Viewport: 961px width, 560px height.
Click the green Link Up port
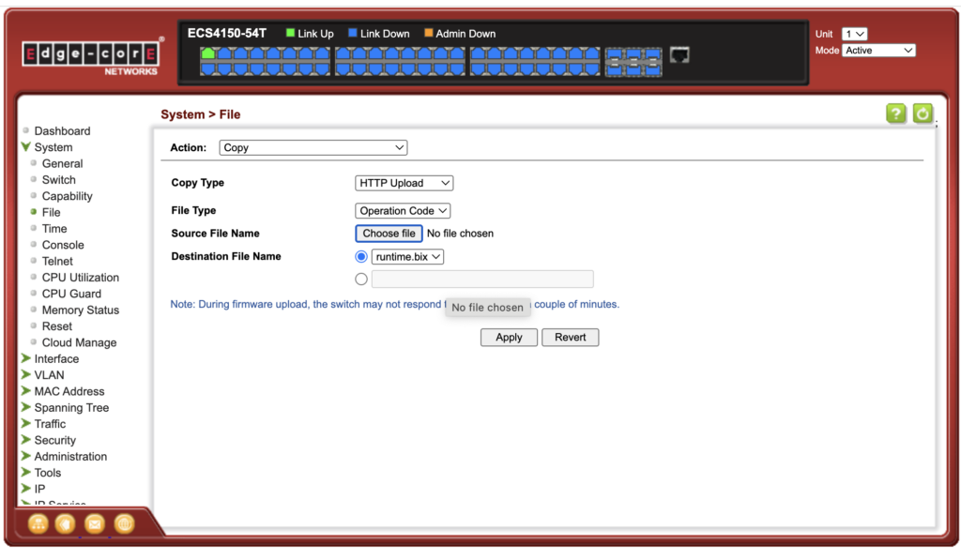click(208, 54)
